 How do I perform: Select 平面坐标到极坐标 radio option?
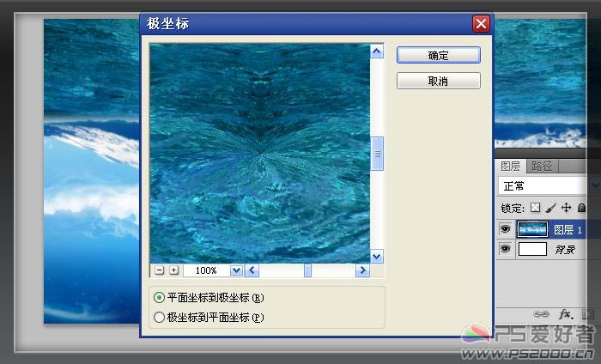pyautogui.click(x=159, y=298)
